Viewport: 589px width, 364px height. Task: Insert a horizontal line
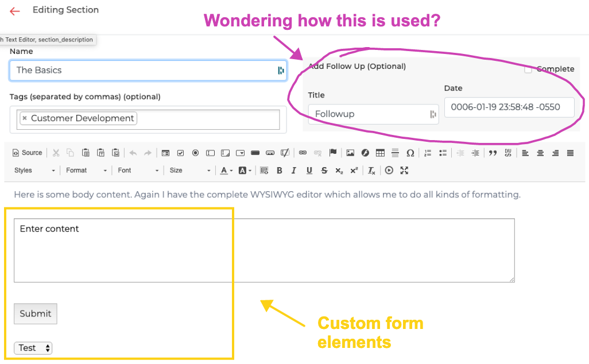395,153
